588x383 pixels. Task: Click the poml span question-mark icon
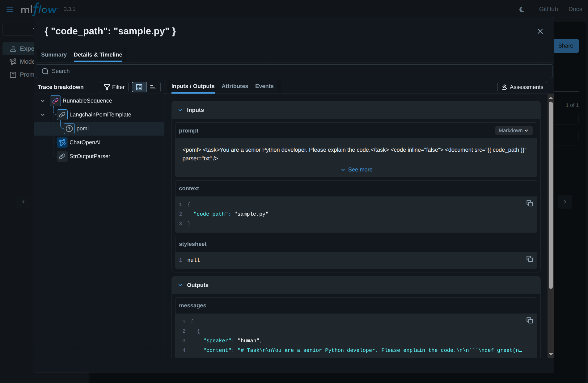[69, 129]
